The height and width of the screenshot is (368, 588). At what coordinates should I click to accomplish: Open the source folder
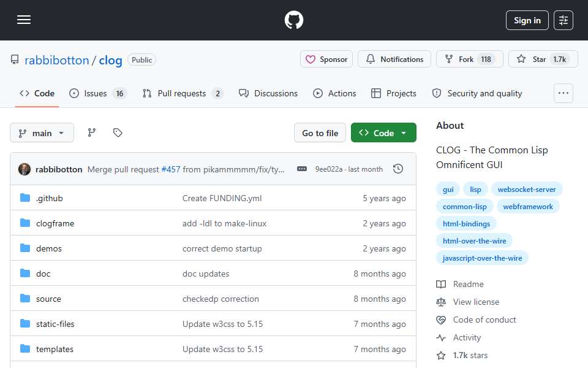pos(48,299)
